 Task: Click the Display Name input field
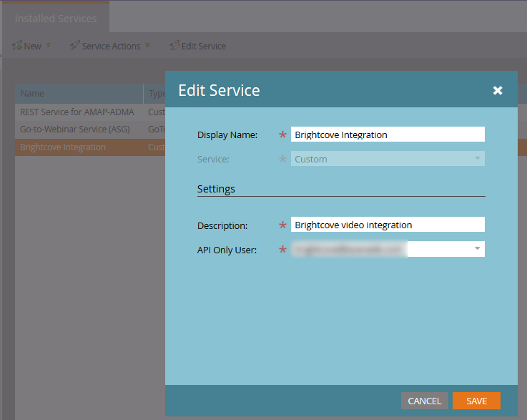[x=388, y=135]
